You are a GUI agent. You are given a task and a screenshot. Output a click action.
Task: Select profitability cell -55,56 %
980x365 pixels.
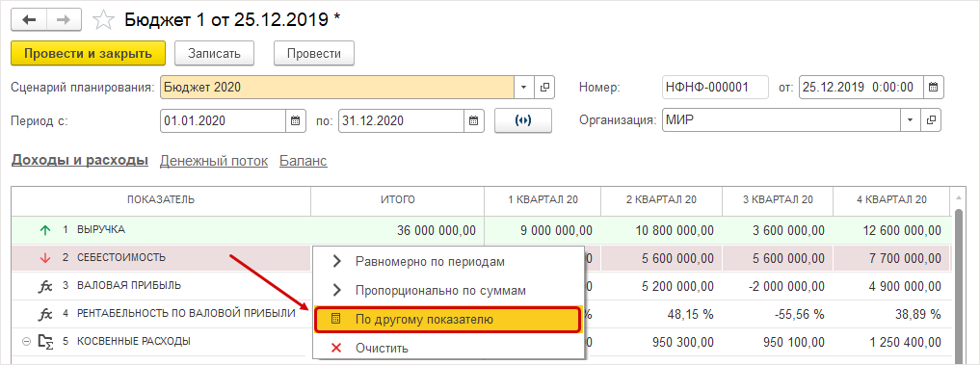point(778,314)
